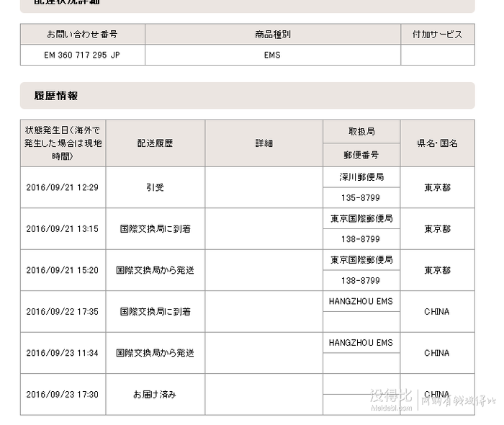Click HANGZHOU EMS in the 09/22 row
The width and height of the screenshot is (504, 425).
[x=361, y=302]
